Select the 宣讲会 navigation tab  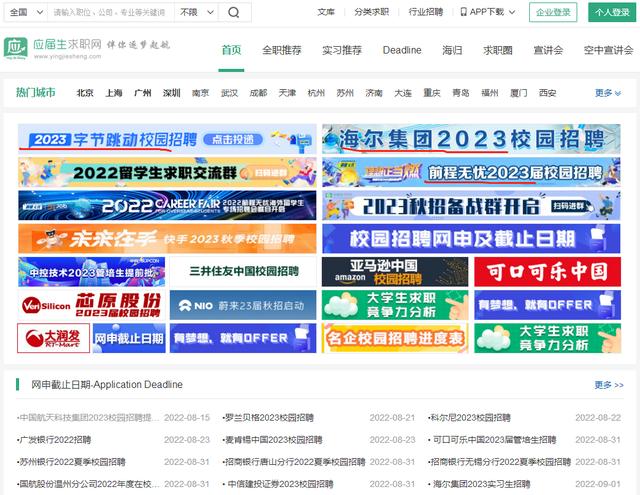click(547, 50)
